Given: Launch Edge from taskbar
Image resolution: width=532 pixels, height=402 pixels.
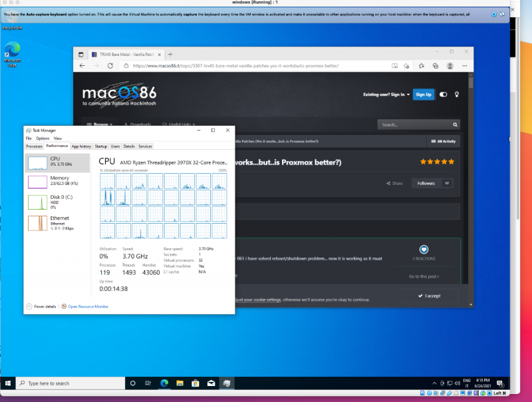Looking at the screenshot, I should click(x=164, y=383).
